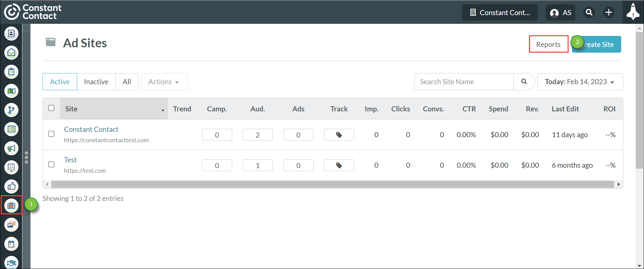The image size is (644, 269).
Task: Open tracking tag for Test site
Action: click(x=339, y=165)
